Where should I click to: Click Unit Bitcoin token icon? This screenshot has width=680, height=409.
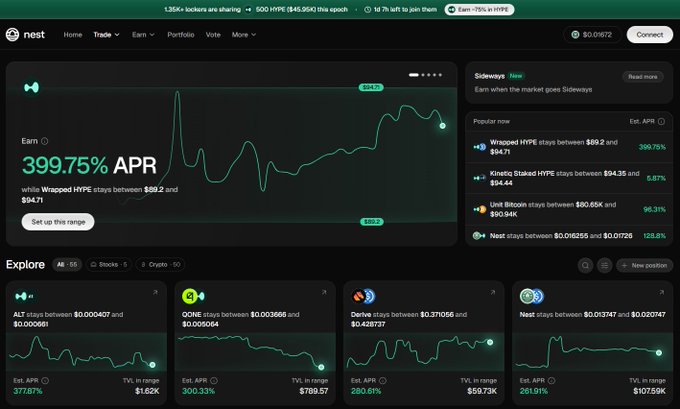(479, 209)
